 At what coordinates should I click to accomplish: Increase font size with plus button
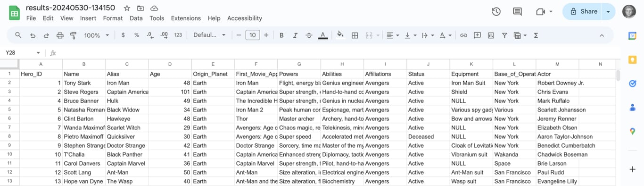(x=266, y=35)
